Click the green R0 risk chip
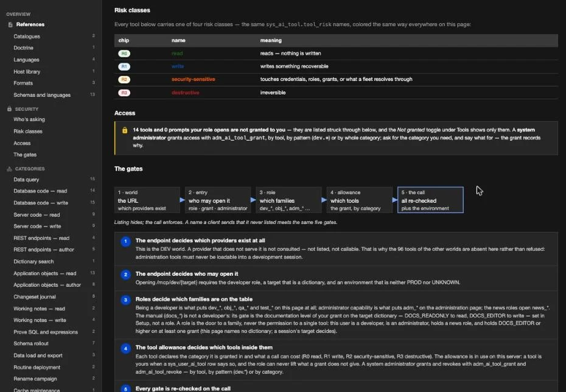 click(124, 54)
